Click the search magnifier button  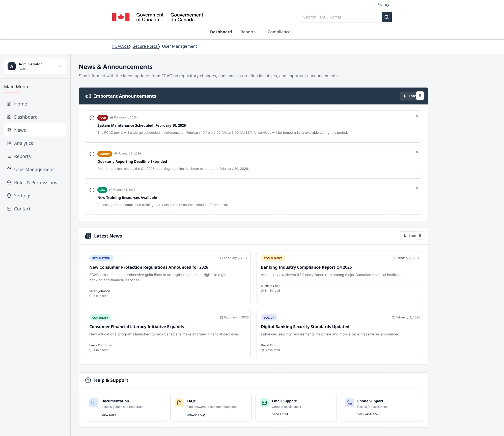tap(386, 17)
